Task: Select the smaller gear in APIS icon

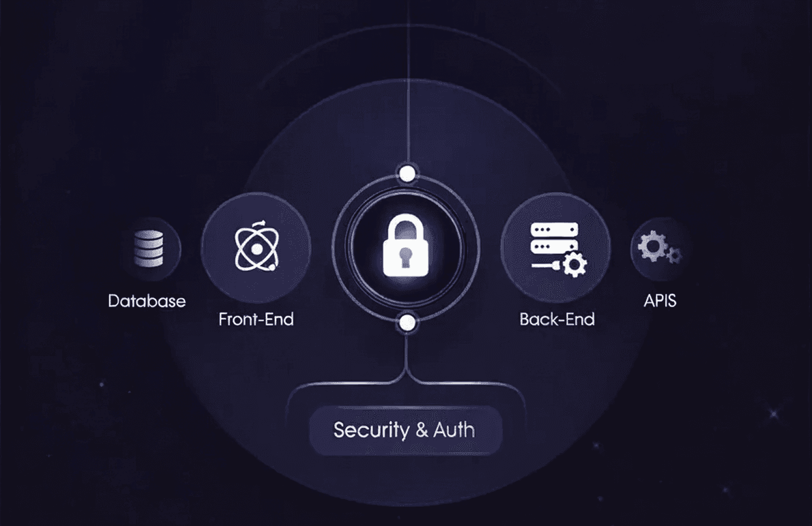Action: tap(674, 255)
